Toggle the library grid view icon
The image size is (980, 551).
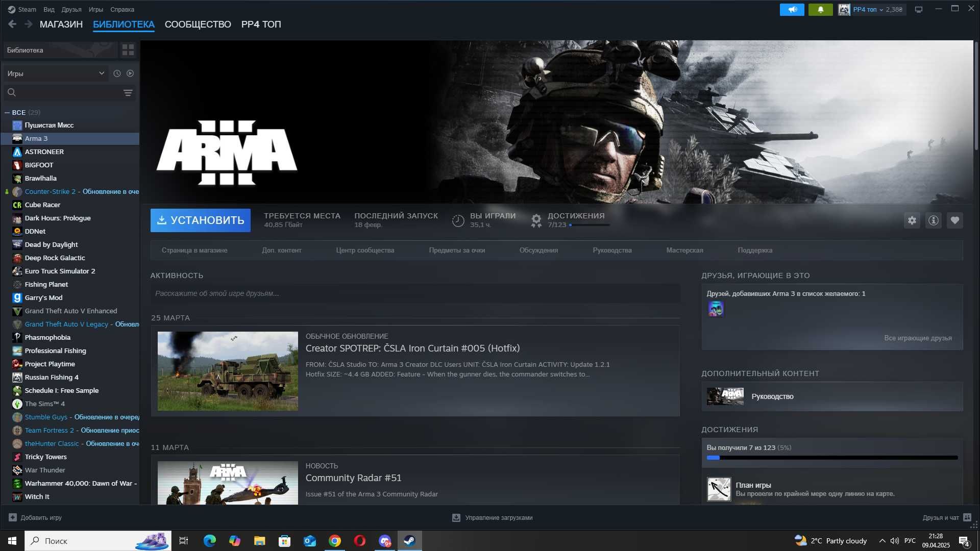128,50
